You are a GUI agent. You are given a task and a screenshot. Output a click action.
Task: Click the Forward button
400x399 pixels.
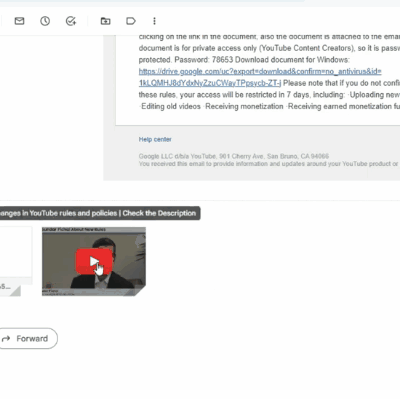click(28, 338)
